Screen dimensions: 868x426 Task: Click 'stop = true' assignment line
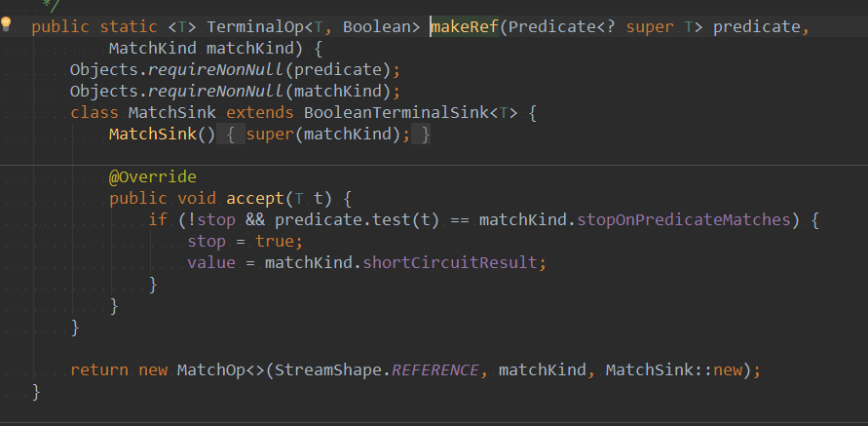coord(245,242)
